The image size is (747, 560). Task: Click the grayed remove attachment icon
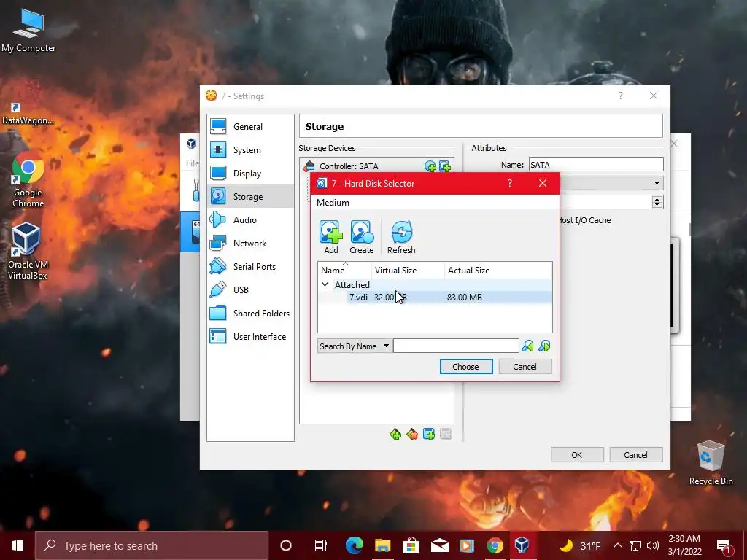(x=446, y=435)
